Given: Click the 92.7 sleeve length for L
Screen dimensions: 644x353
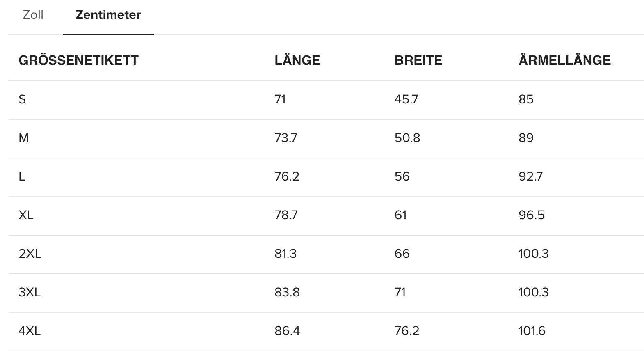Looking at the screenshot, I should pyautogui.click(x=530, y=176).
